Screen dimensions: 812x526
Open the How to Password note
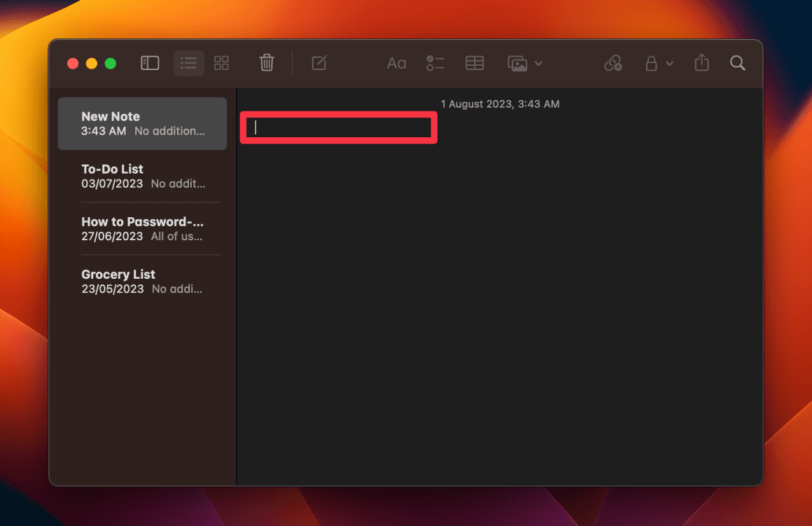(142, 228)
